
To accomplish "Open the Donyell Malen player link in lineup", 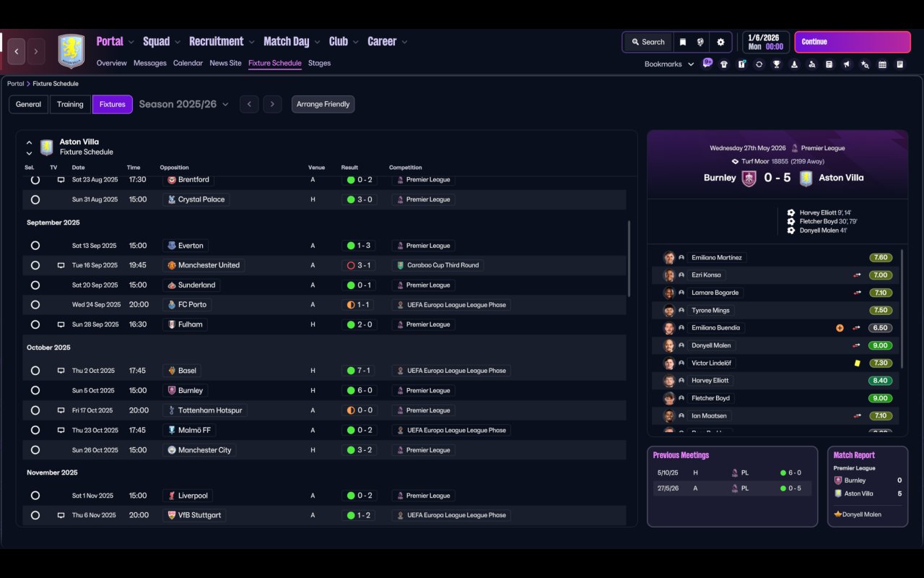I will click(x=711, y=345).
